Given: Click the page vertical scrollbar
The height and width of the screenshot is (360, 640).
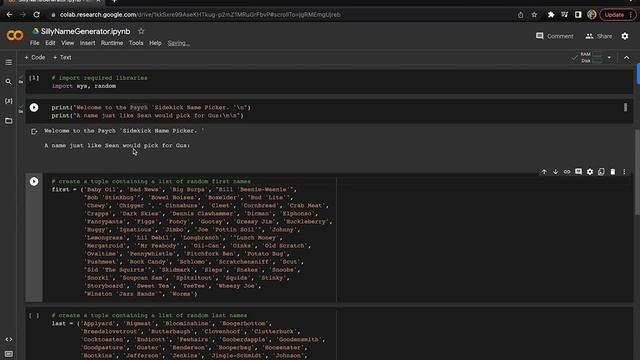Looking at the screenshot, I should tap(637, 171).
